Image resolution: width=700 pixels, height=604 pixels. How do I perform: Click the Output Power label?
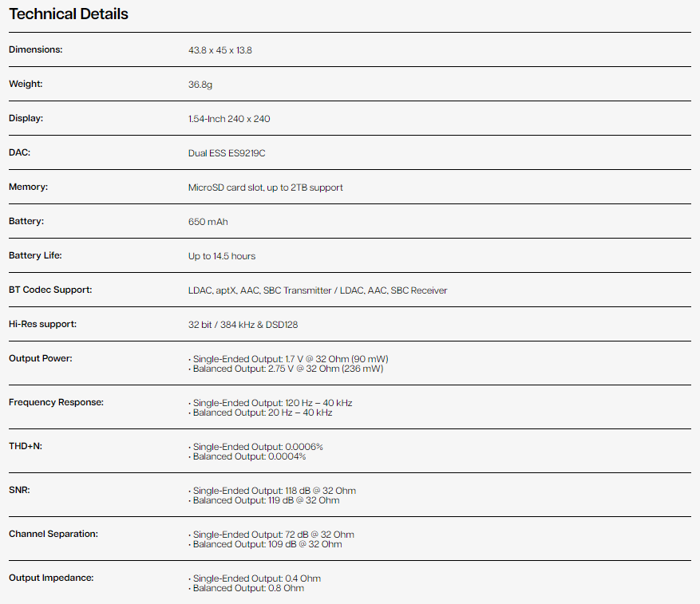click(41, 358)
